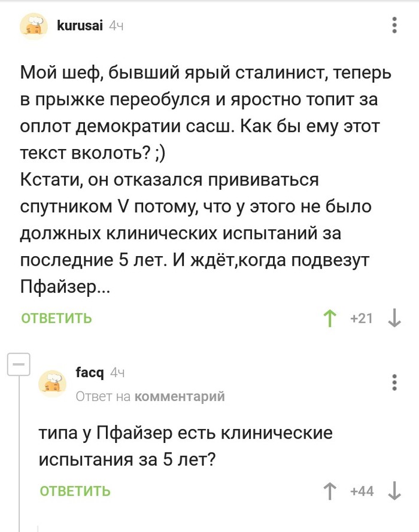Click the 4ч timestamp of kurusai's comment
Viewport: 419px width, 532px height.
click(x=117, y=26)
